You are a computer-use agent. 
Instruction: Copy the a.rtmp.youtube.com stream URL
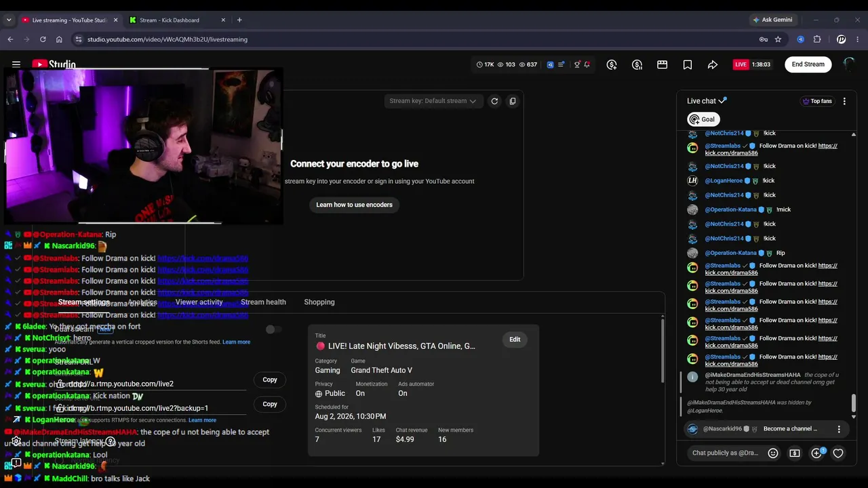tap(270, 380)
